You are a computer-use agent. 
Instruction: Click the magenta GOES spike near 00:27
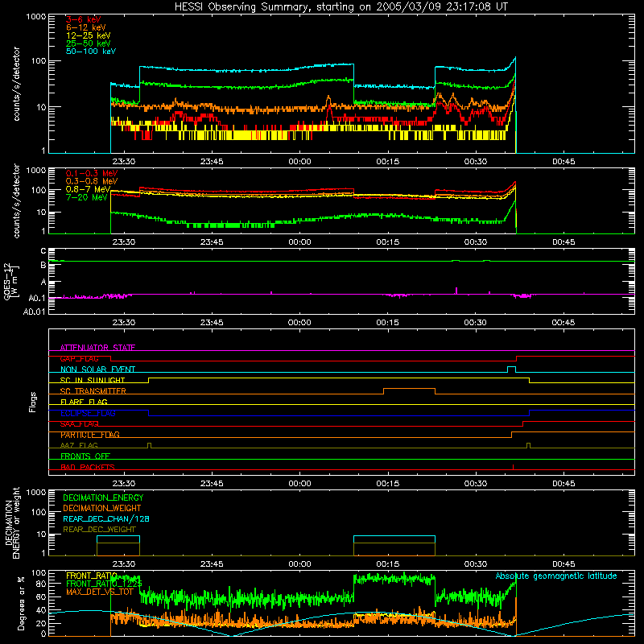pos(456,291)
